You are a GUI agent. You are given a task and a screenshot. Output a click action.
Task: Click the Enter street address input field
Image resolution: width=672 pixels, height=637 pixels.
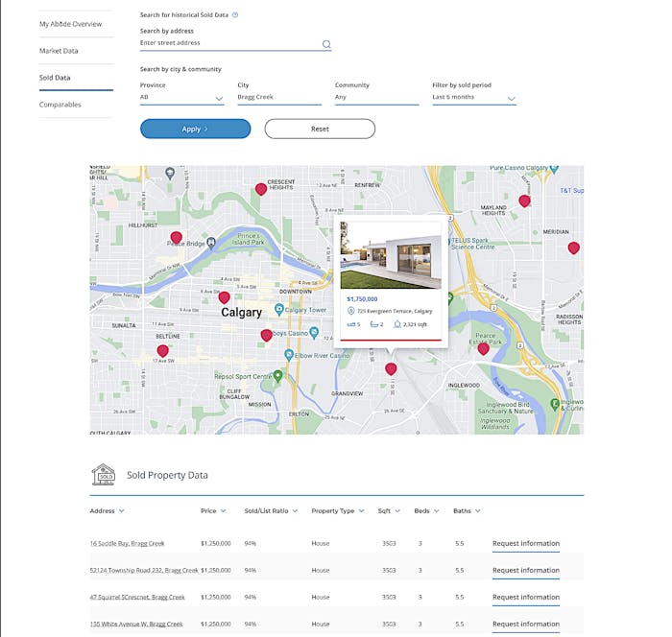click(x=228, y=43)
